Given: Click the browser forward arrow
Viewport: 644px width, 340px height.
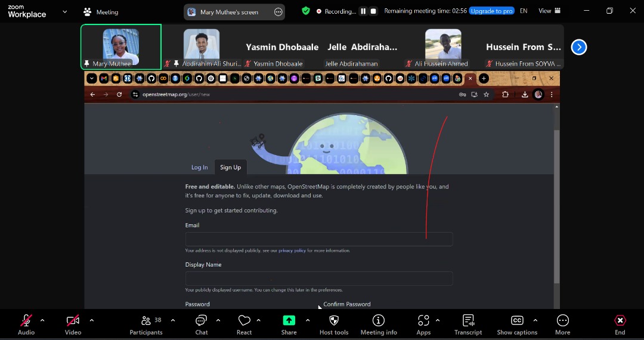Looking at the screenshot, I should coord(106,94).
